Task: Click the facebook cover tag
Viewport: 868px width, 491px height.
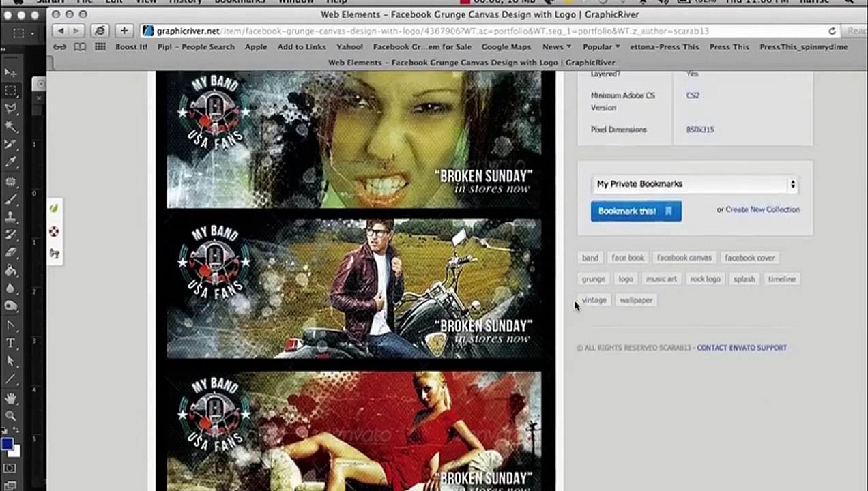Action: [749, 258]
